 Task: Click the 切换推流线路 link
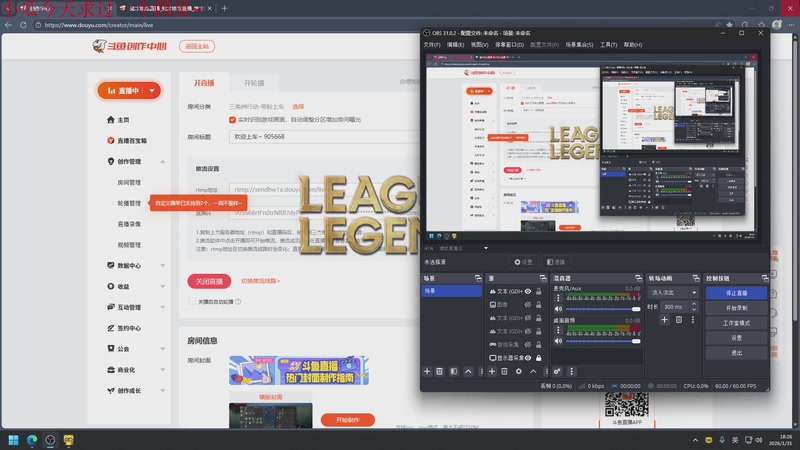click(x=260, y=281)
